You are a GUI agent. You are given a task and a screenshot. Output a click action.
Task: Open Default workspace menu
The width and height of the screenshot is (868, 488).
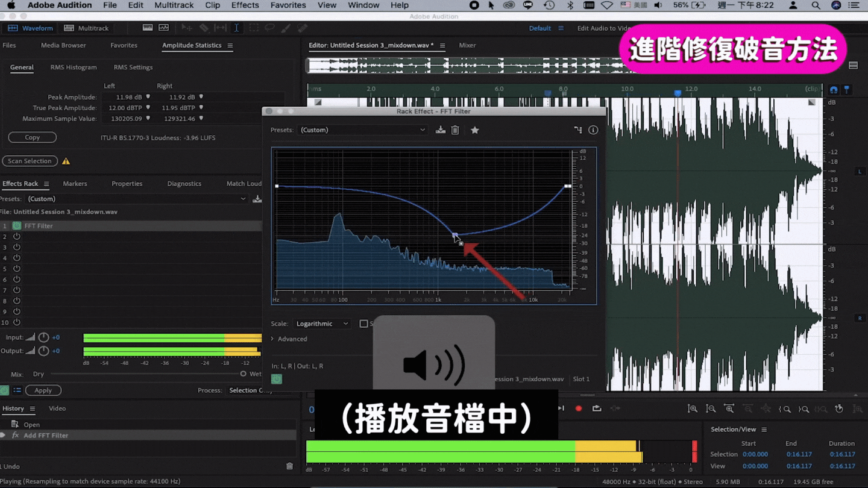546,28
